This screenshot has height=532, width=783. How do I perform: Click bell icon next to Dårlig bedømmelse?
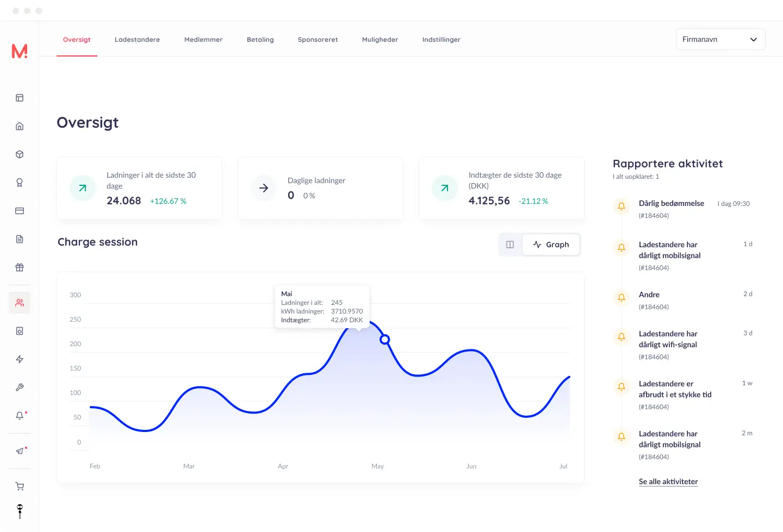point(622,206)
